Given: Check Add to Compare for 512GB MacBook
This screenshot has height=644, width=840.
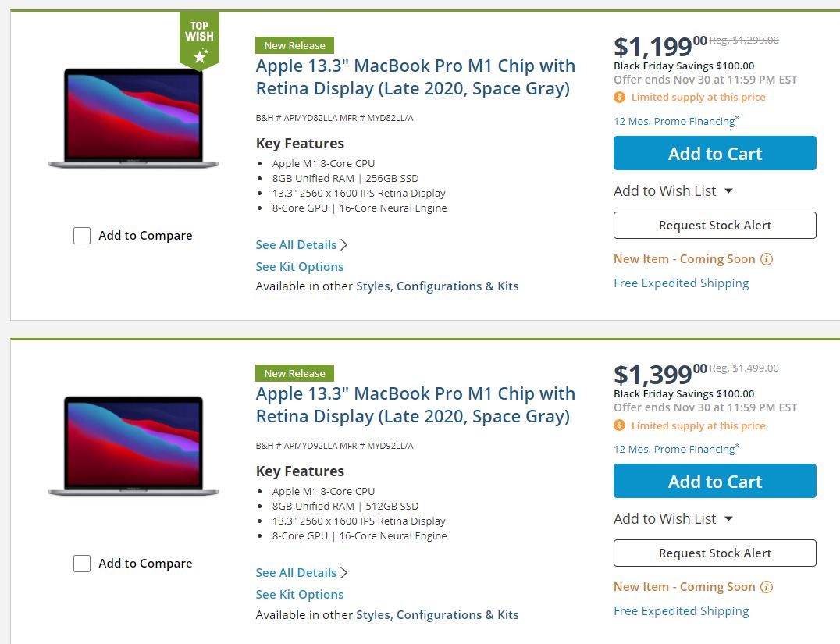Looking at the screenshot, I should (x=82, y=564).
